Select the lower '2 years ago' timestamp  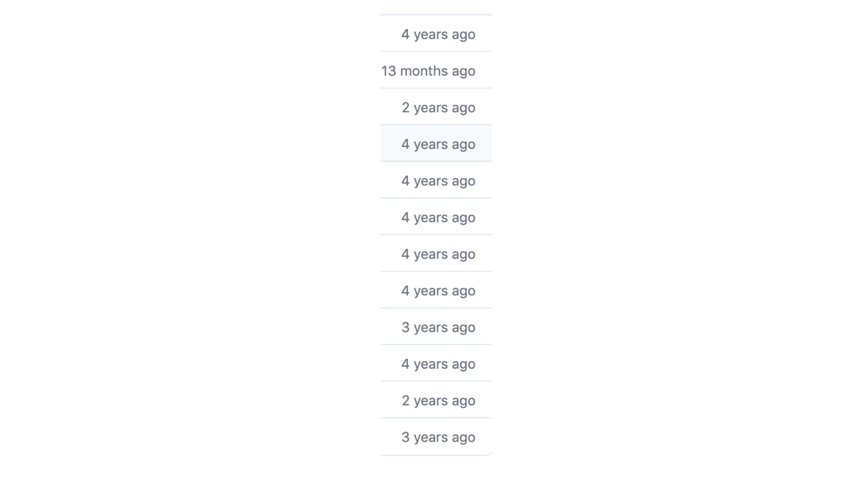(438, 401)
